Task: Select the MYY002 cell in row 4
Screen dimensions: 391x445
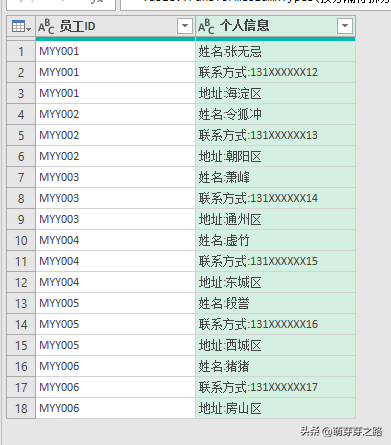Action: point(115,114)
